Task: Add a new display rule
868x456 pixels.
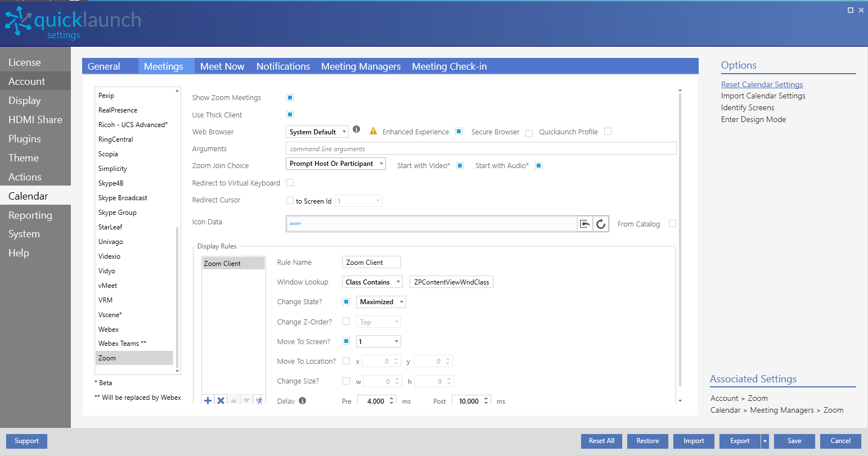Action: click(x=208, y=400)
